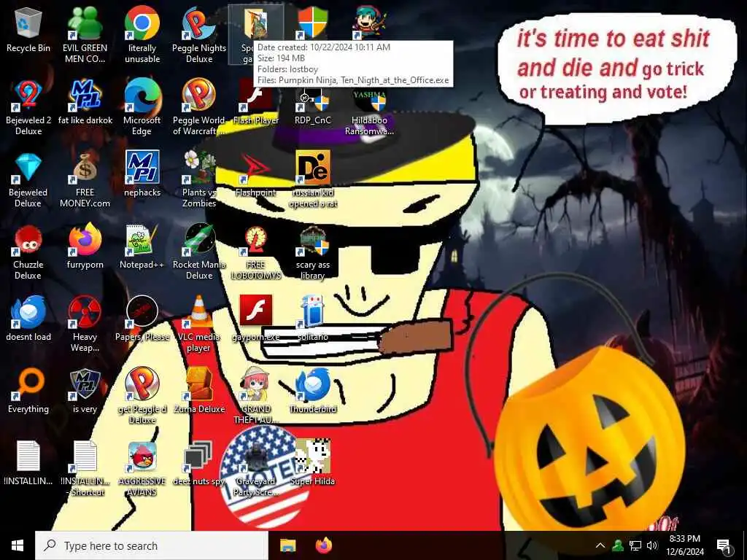Launch Super Hilda shortcut
747x560 pixels.
click(312, 463)
